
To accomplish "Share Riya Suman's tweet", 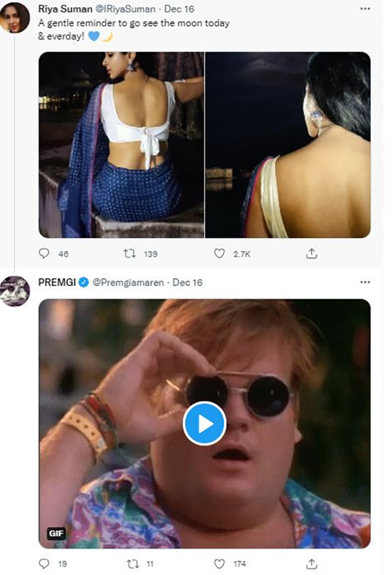I will click(x=312, y=253).
